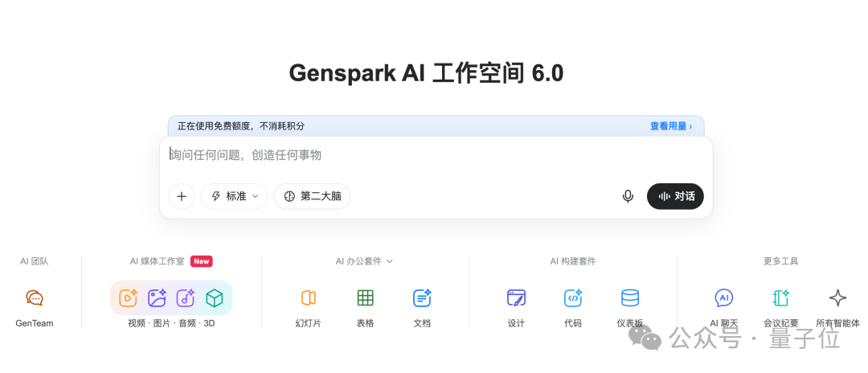This screenshot has width=868, height=373.
Task: Toggle the 第二大脑 button
Action: 312,196
